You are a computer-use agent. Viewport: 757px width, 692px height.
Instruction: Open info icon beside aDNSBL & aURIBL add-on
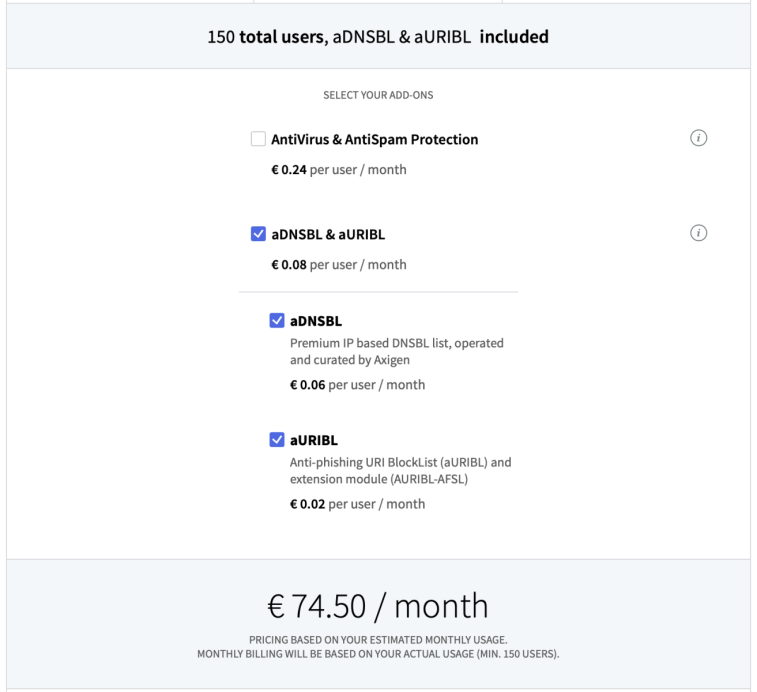pyautogui.click(x=698, y=233)
